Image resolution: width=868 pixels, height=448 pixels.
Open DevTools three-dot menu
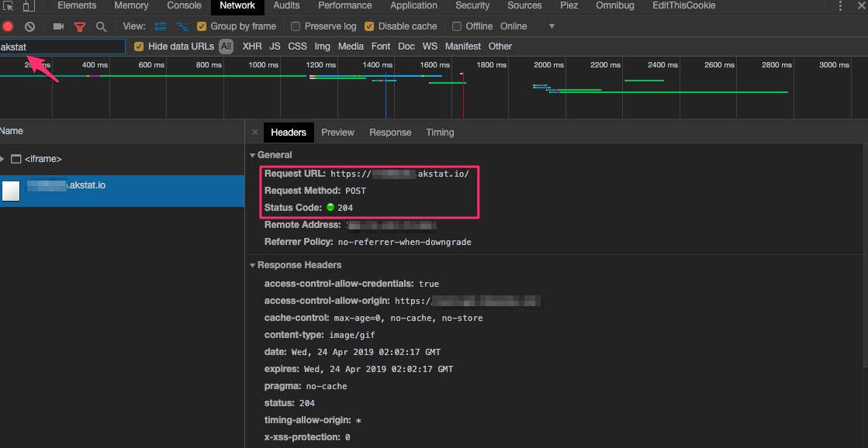tap(840, 6)
